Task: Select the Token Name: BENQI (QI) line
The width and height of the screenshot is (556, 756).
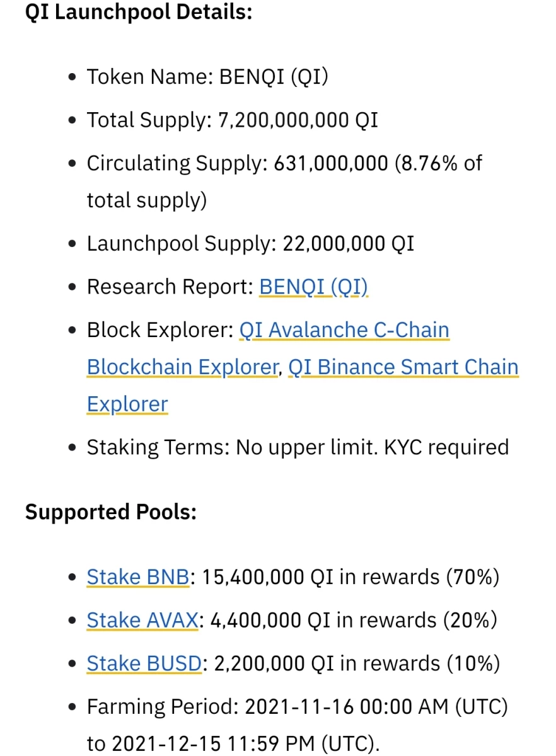Action: [207, 77]
